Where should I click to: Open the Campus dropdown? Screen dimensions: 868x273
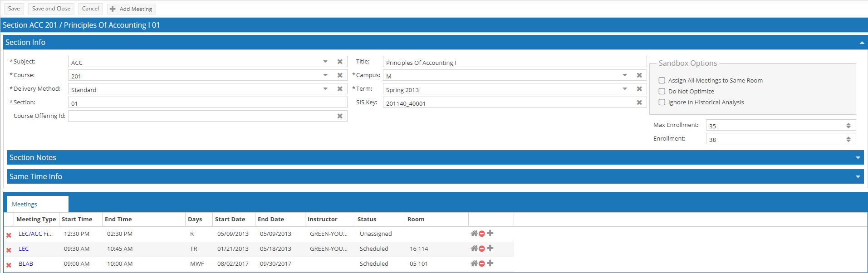[625, 75]
